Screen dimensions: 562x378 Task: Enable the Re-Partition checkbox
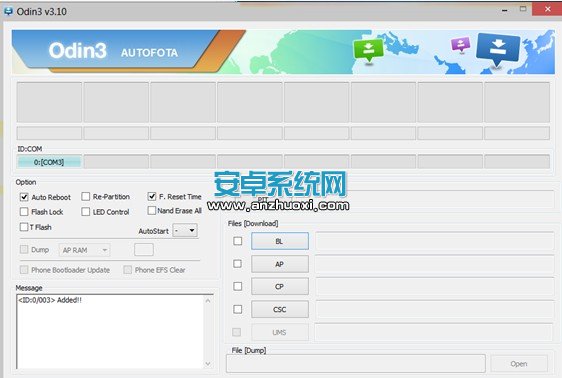86,196
